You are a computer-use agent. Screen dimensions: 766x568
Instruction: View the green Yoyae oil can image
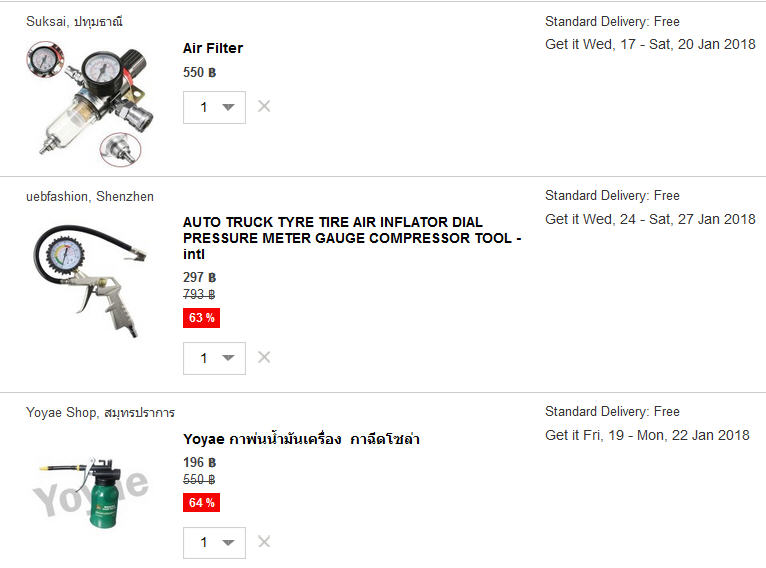[91, 493]
